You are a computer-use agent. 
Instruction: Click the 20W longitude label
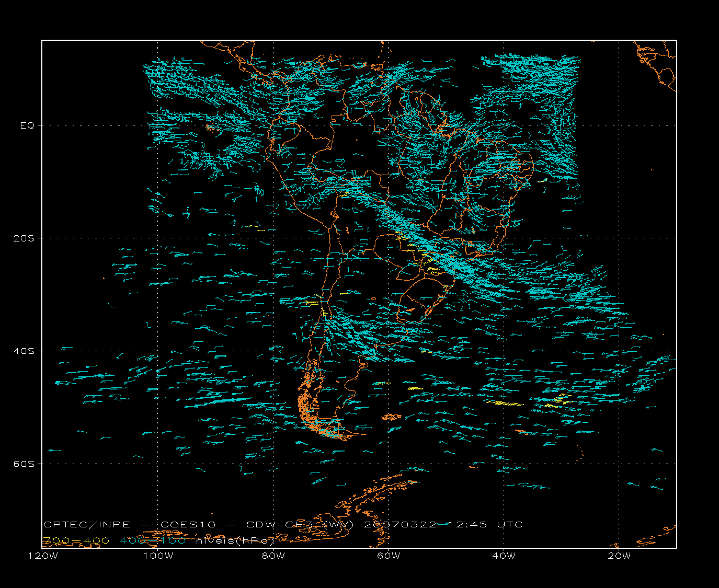[x=619, y=556]
